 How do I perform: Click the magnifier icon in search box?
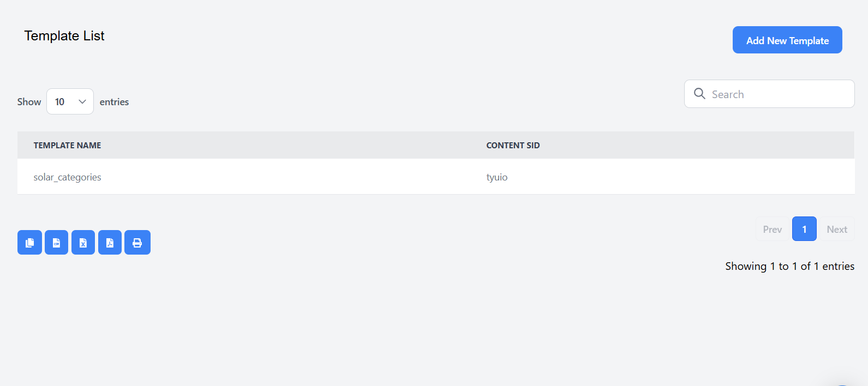click(699, 94)
